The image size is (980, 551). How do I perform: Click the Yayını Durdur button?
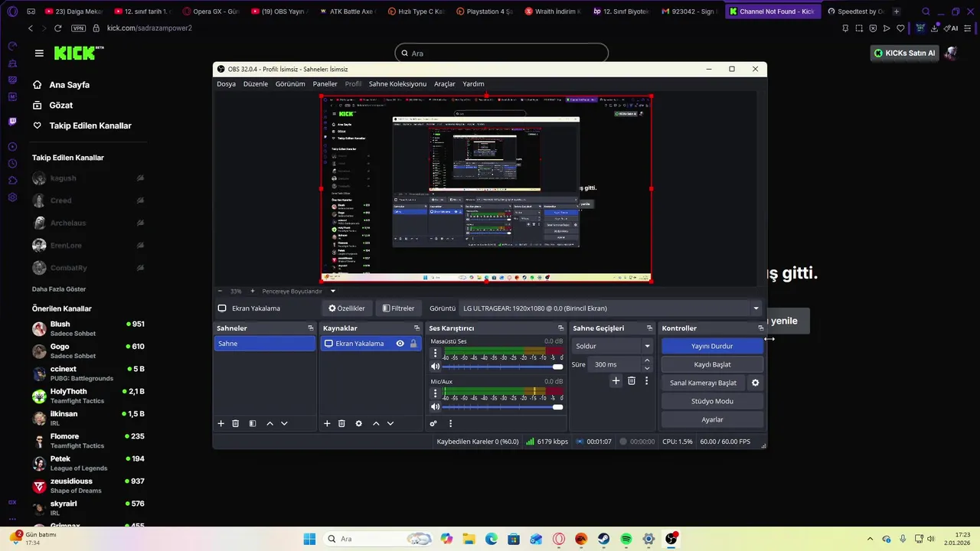click(x=712, y=346)
